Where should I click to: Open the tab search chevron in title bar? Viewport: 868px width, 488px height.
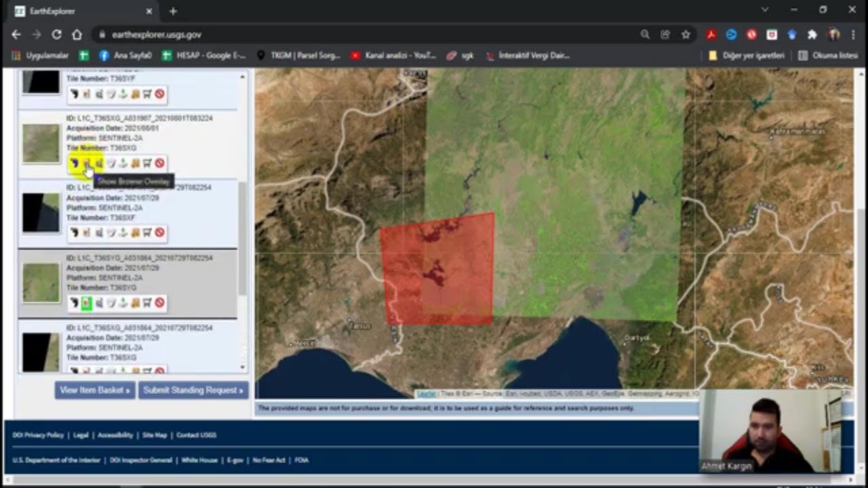(x=765, y=10)
